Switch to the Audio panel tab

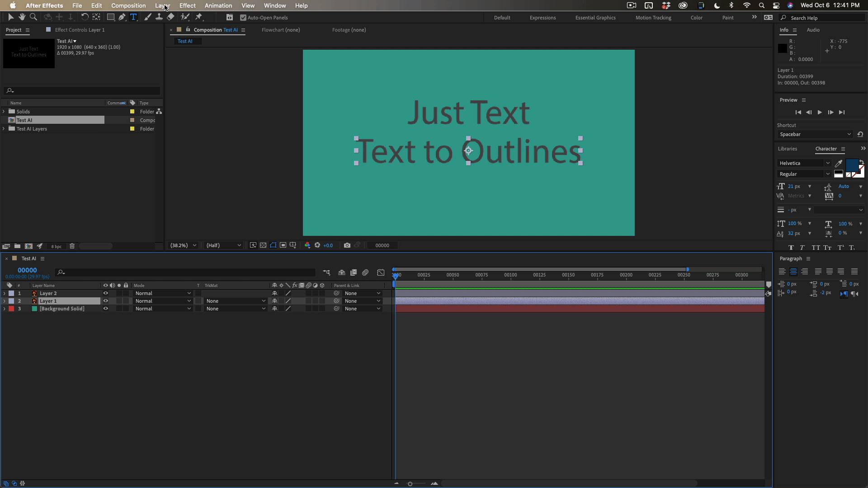pos(813,30)
